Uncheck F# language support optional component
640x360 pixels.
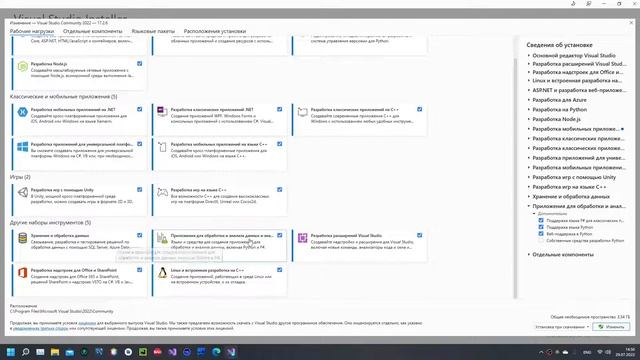541,220
